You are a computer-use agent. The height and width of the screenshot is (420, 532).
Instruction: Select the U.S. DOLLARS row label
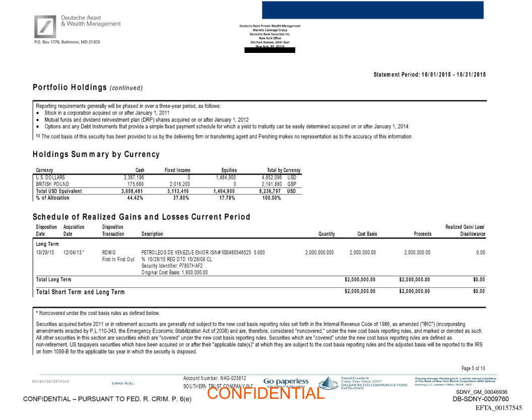point(50,177)
